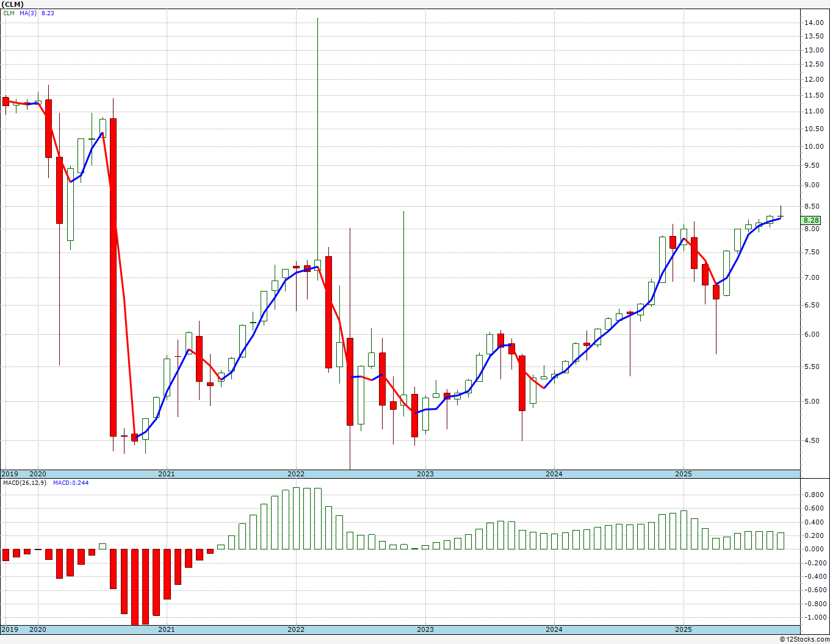Image resolution: width=830 pixels, height=644 pixels.
Task: Select 2023 on the MACD panel time axis
Action: pyautogui.click(x=425, y=629)
